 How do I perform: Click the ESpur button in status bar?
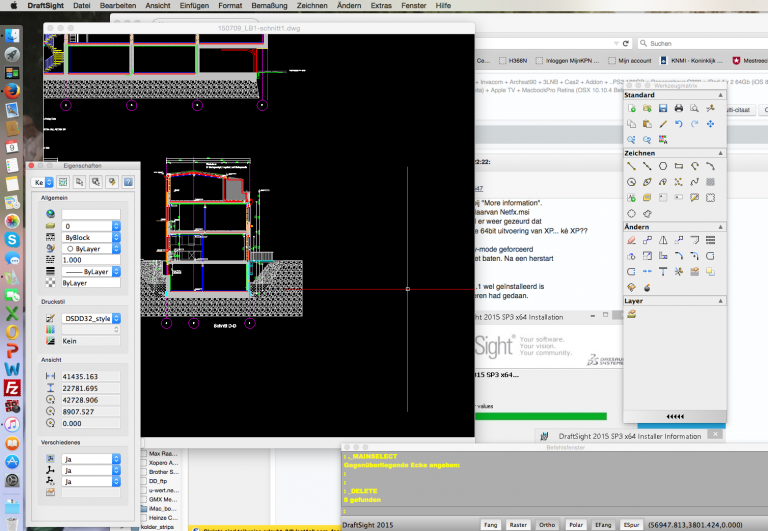(632, 523)
